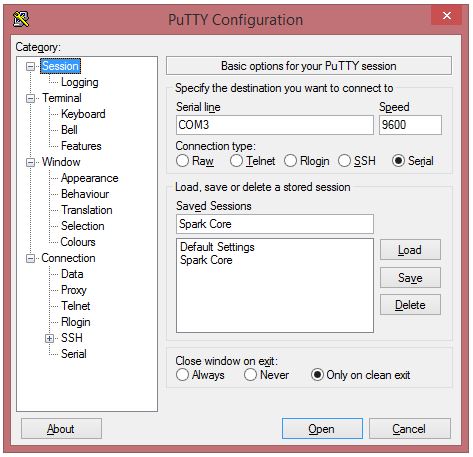Image resolution: width=473 pixels, height=457 pixels.
Task: Select the Serial connection type radio button
Action: coord(398,161)
